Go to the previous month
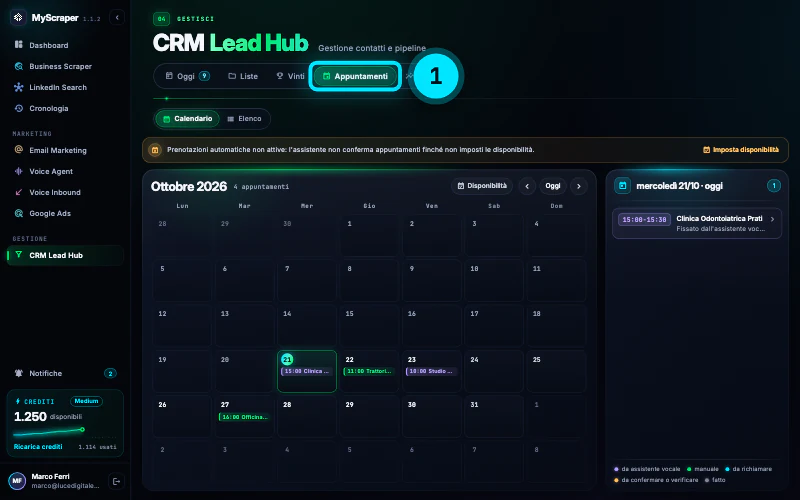This screenshot has height=500, width=800. pos(527,186)
